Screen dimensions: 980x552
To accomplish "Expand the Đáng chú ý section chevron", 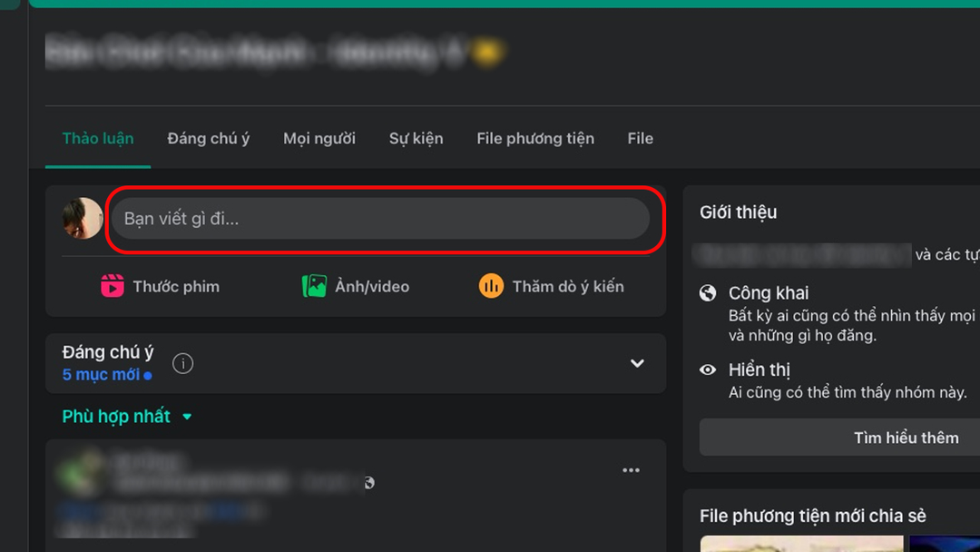I will [x=637, y=363].
